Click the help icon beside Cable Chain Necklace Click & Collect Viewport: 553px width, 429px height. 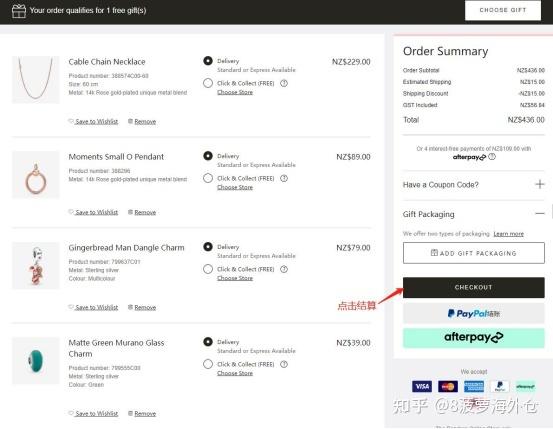(284, 83)
